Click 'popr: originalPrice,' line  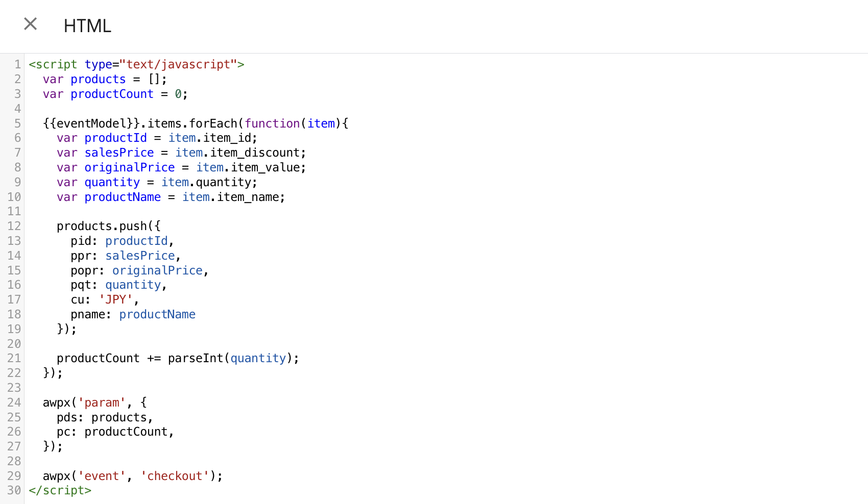pos(140,270)
